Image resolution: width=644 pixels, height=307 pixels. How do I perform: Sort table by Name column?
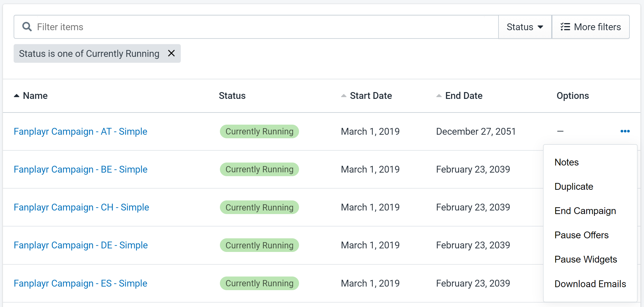[31, 96]
